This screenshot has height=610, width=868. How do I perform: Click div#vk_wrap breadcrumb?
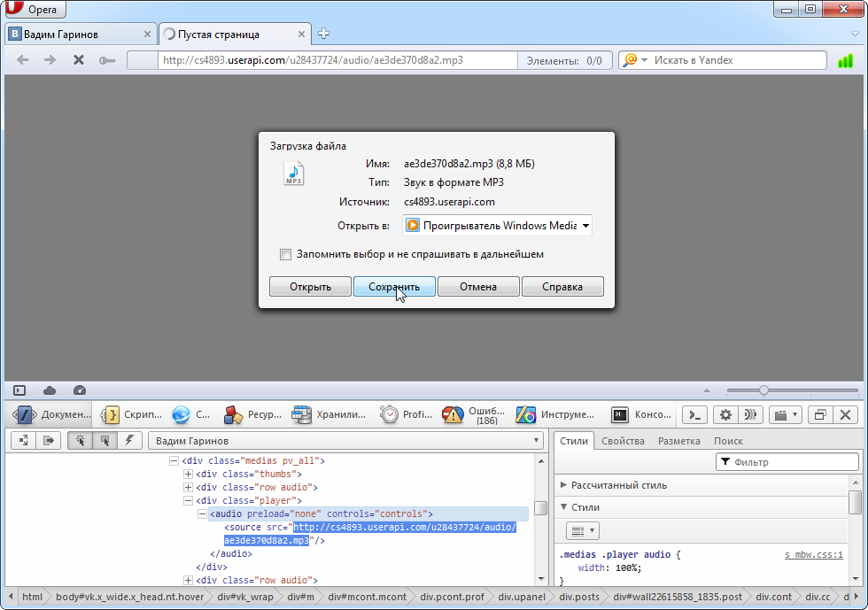tap(245, 597)
